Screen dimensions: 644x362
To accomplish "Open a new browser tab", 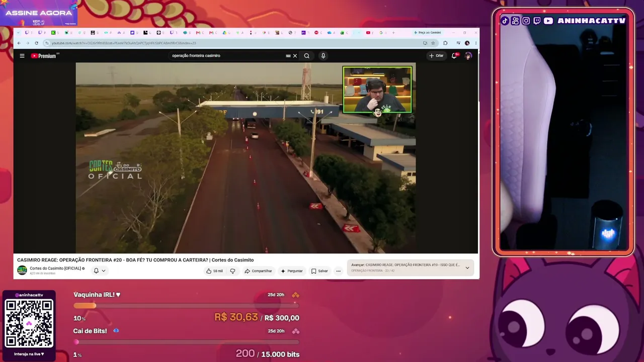I will pyautogui.click(x=393, y=33).
